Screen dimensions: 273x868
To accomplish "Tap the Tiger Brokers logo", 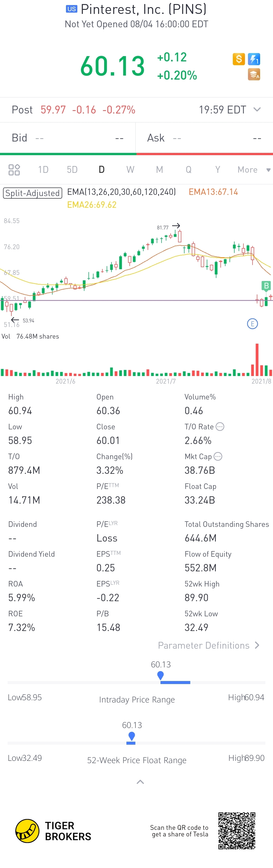I will coord(53,831).
